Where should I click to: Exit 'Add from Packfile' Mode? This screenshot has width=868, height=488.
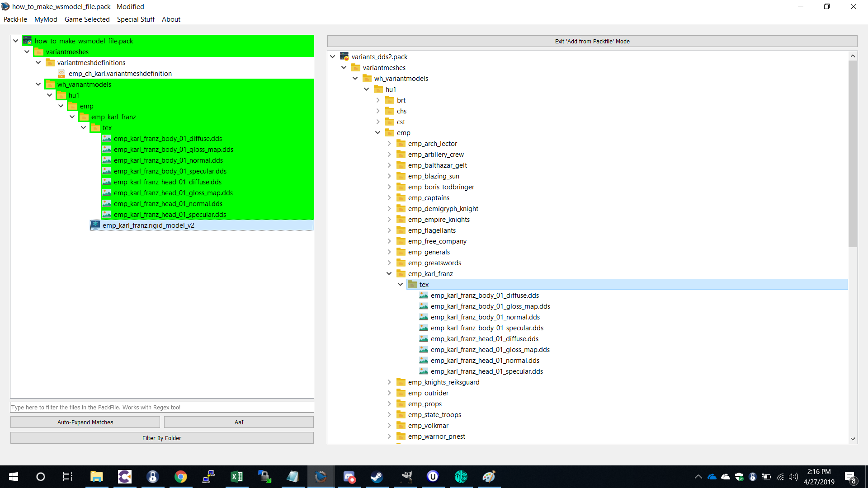click(x=592, y=41)
